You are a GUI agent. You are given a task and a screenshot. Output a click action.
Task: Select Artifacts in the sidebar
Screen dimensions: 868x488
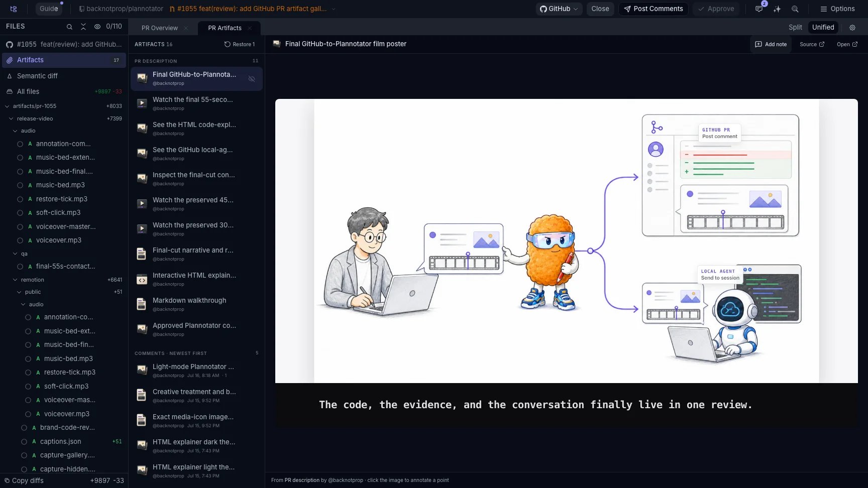pyautogui.click(x=64, y=60)
